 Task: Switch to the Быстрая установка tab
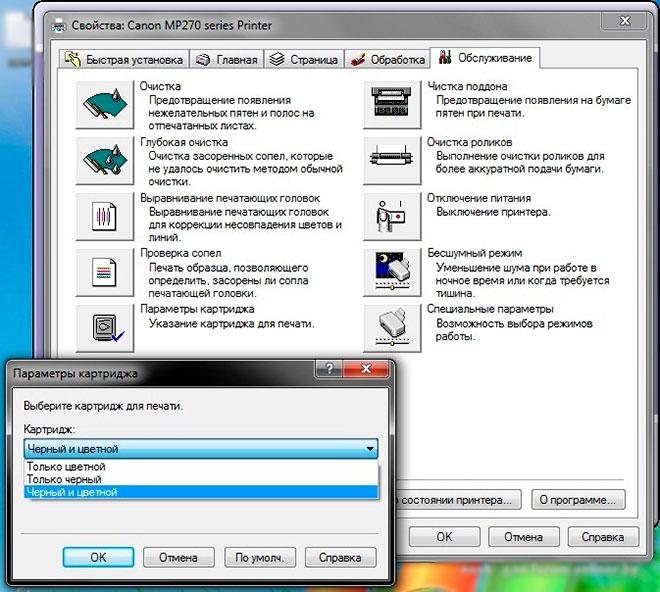(124, 59)
